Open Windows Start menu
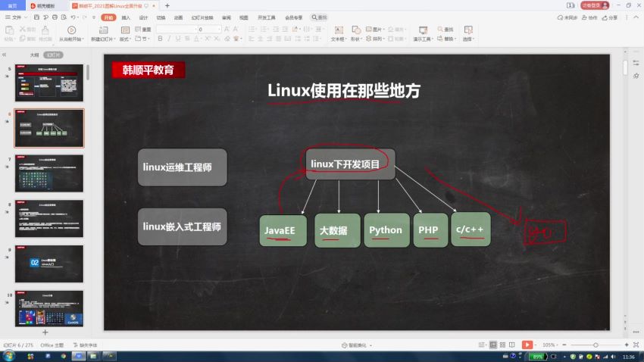 tap(9, 356)
